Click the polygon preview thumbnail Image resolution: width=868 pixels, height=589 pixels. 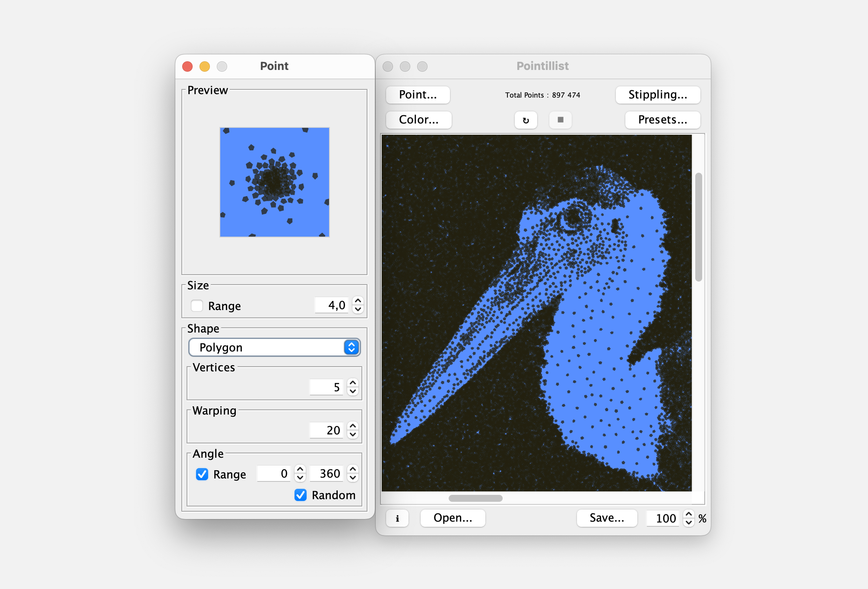pyautogui.click(x=275, y=182)
